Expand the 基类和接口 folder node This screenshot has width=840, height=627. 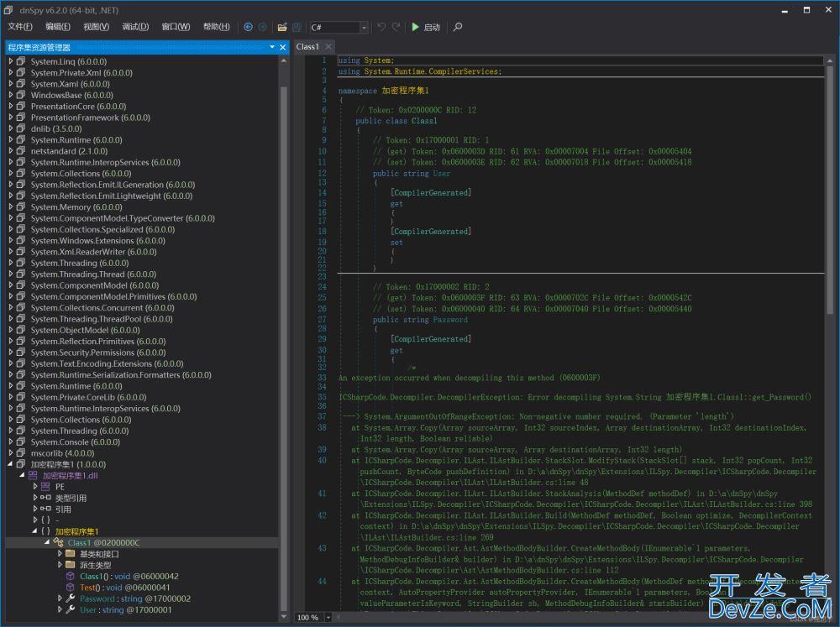coord(60,554)
